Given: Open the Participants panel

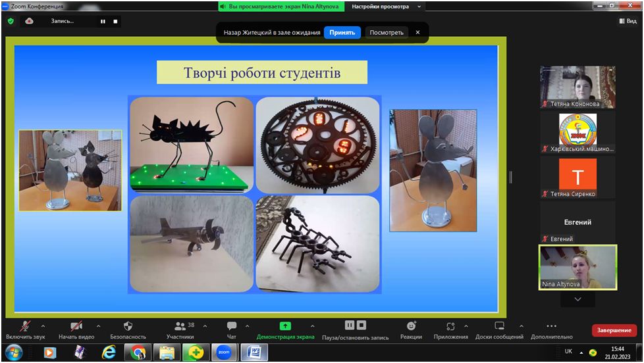Looking at the screenshot, I should tap(180, 326).
